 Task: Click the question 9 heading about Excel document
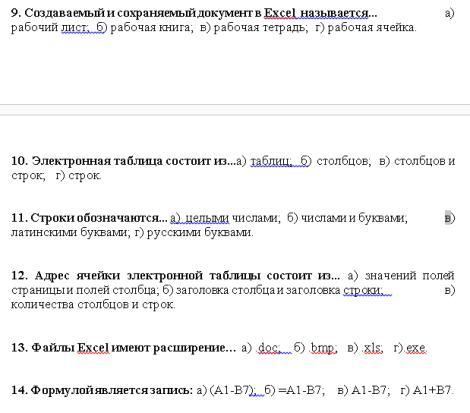pyautogui.click(x=194, y=13)
